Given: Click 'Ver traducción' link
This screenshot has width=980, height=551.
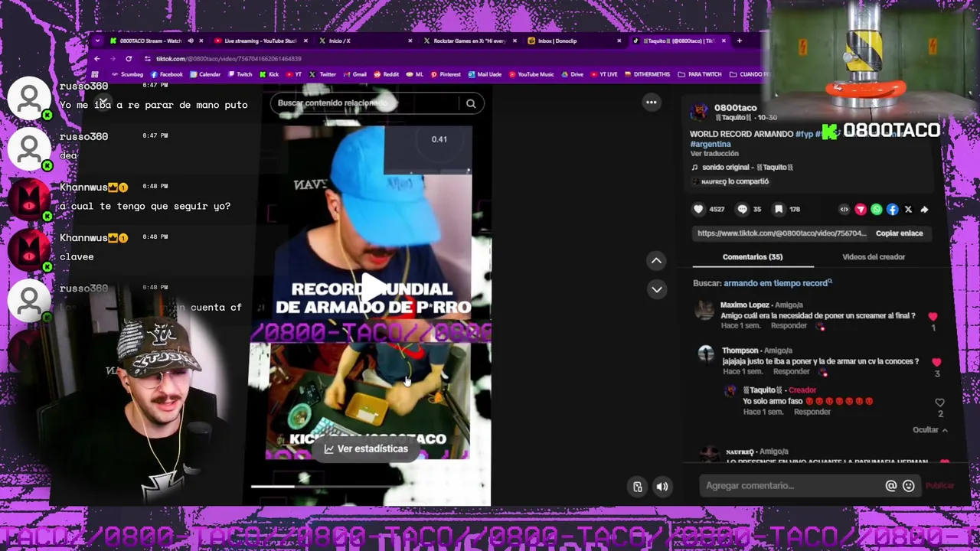Looking at the screenshot, I should (x=714, y=153).
